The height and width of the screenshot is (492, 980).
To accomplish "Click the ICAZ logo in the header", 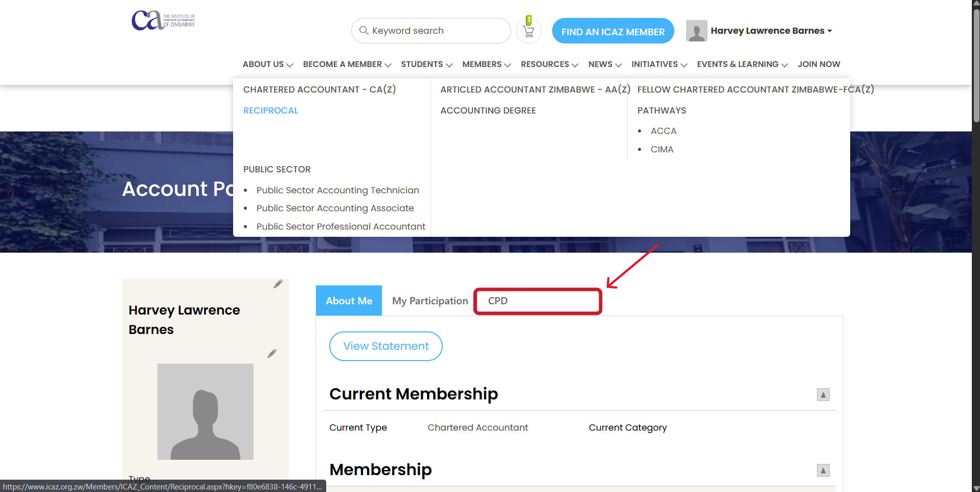I will pos(163,20).
